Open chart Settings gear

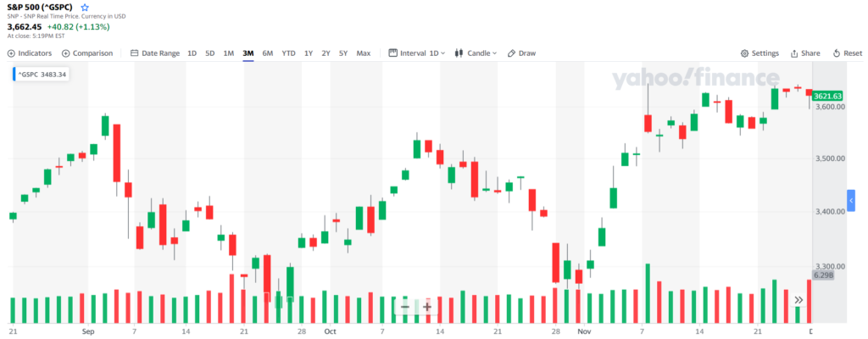[759, 53]
